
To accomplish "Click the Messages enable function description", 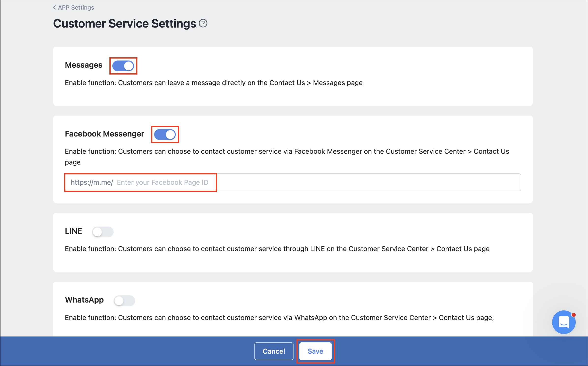I will tap(214, 83).
